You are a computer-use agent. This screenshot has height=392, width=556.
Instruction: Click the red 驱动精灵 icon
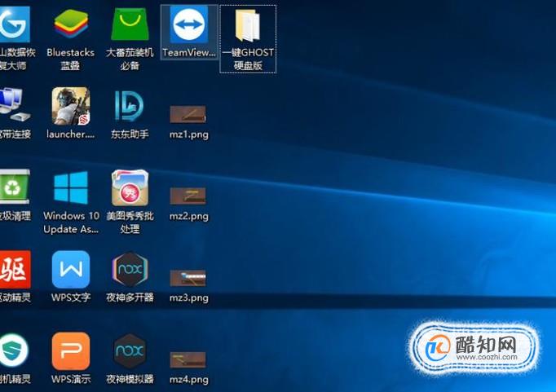point(15,270)
